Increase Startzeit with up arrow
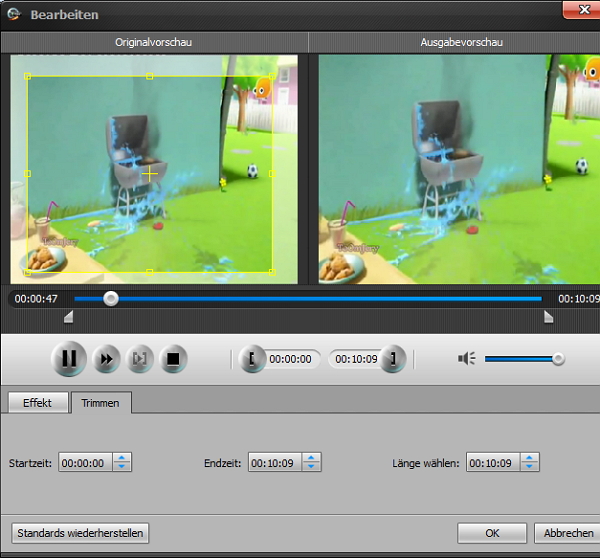 point(122,458)
